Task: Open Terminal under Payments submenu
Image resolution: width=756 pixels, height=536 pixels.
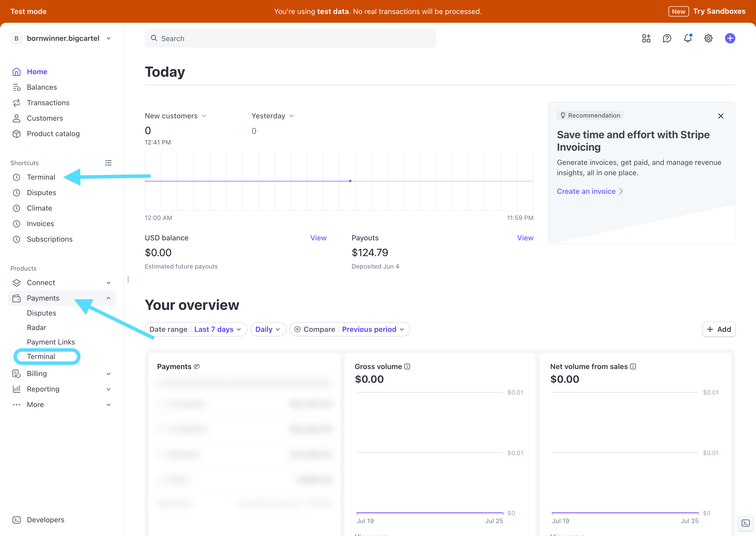Action: (x=41, y=356)
